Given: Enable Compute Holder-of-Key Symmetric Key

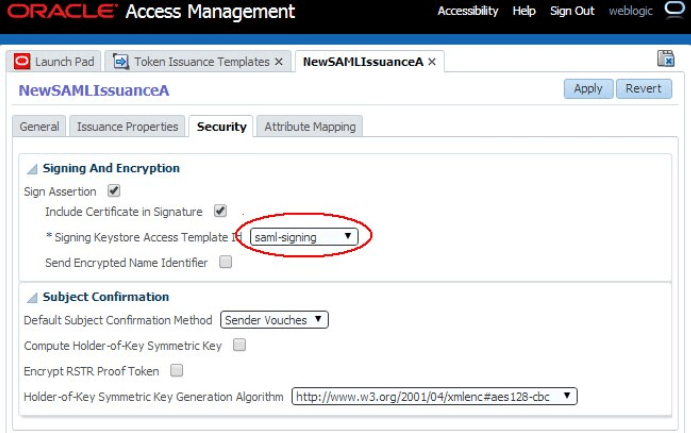Looking at the screenshot, I should click(240, 345).
